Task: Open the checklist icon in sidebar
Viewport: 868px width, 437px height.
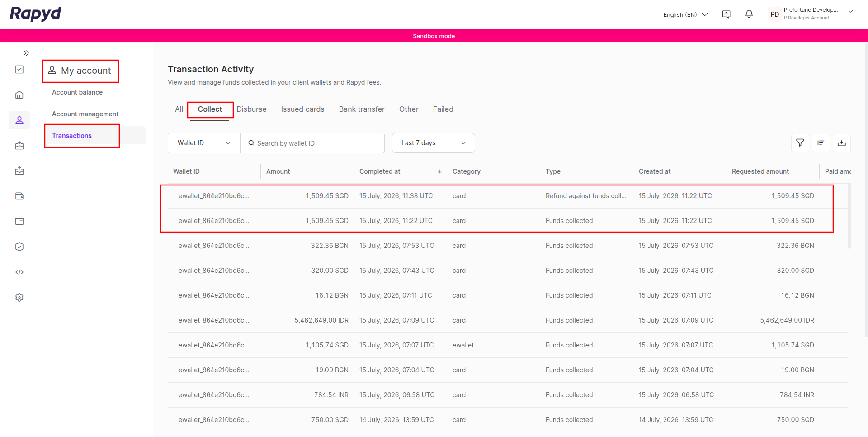Action: (19, 69)
